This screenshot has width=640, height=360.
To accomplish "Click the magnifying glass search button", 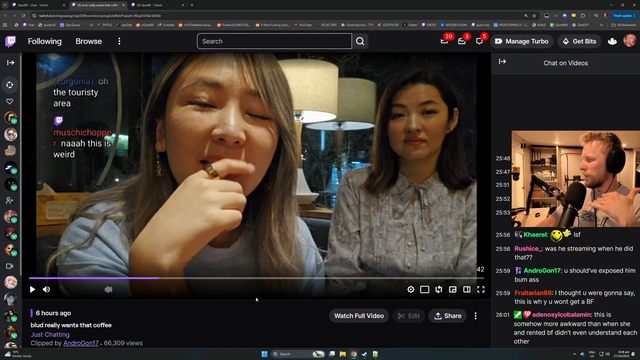I will click(x=360, y=41).
